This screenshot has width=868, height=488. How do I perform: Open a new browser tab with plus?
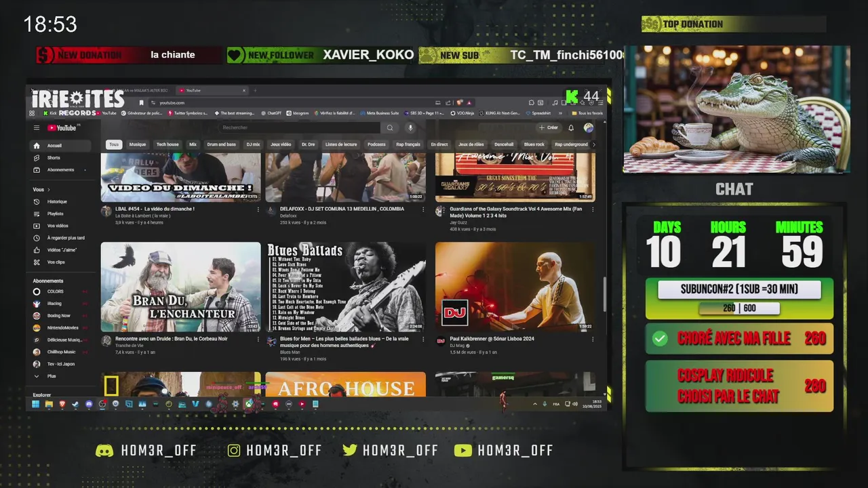[x=255, y=90]
